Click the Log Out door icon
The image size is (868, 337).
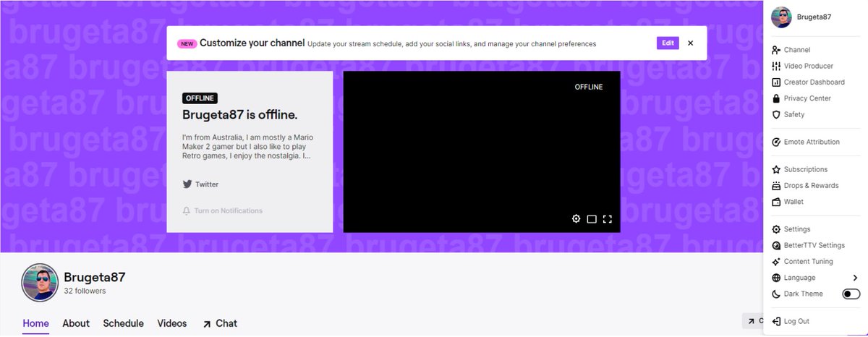pos(776,321)
